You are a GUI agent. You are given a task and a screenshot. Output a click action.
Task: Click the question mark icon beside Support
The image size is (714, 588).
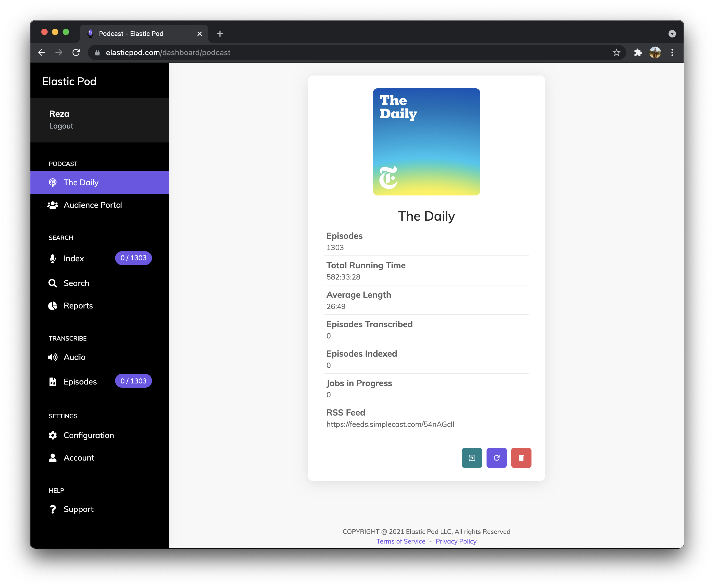click(x=52, y=509)
